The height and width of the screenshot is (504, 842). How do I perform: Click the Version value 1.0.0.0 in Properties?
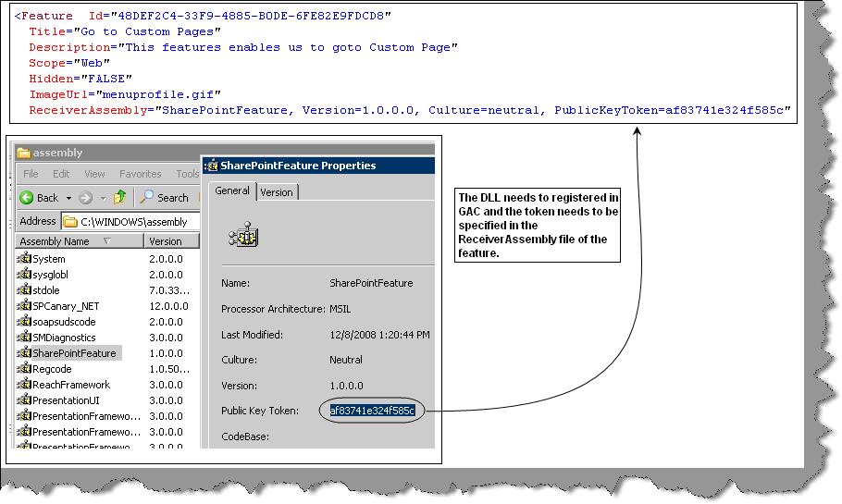click(x=346, y=386)
